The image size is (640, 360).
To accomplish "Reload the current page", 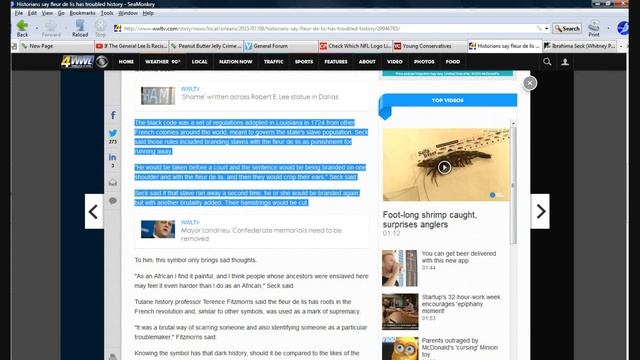I will (80, 29).
